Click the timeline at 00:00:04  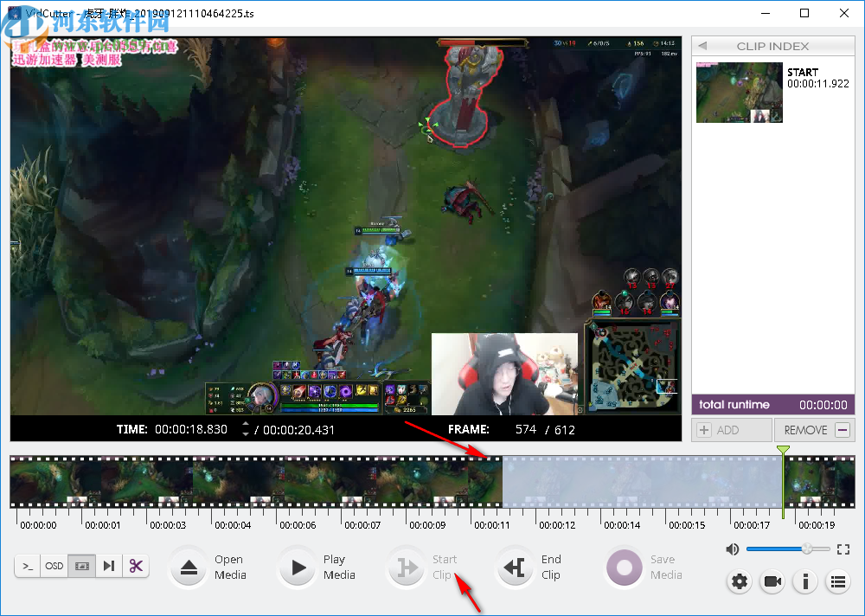click(233, 525)
